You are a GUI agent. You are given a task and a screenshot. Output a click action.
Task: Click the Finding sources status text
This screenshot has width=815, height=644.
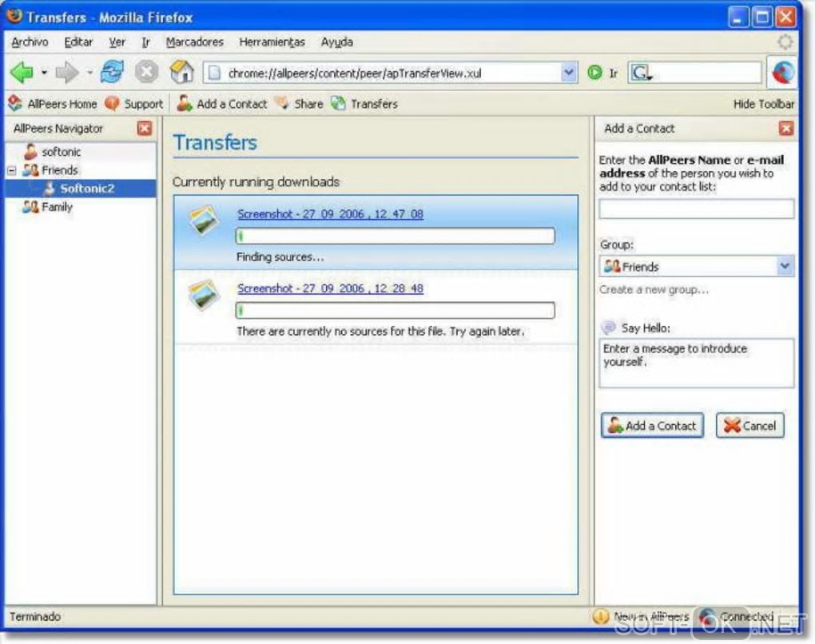[x=280, y=256]
